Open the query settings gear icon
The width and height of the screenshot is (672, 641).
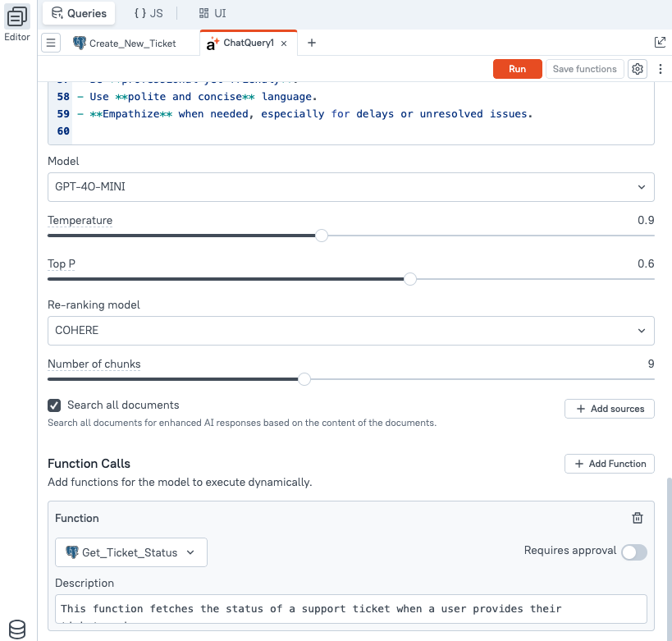638,69
